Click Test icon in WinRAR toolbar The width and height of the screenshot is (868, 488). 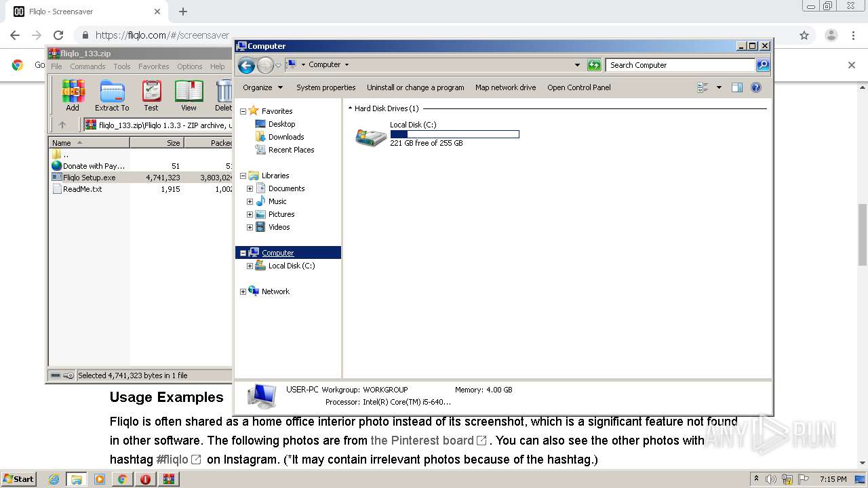151,95
